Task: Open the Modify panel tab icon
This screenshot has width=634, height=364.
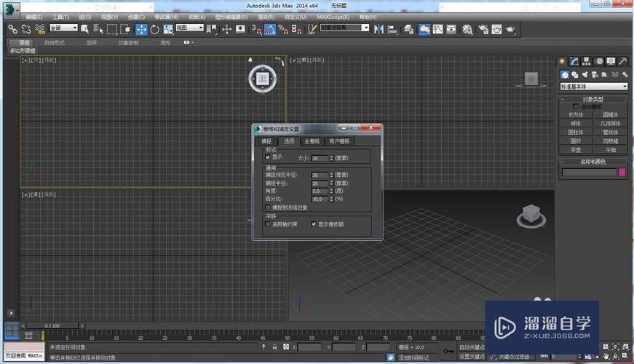Action: click(x=575, y=61)
